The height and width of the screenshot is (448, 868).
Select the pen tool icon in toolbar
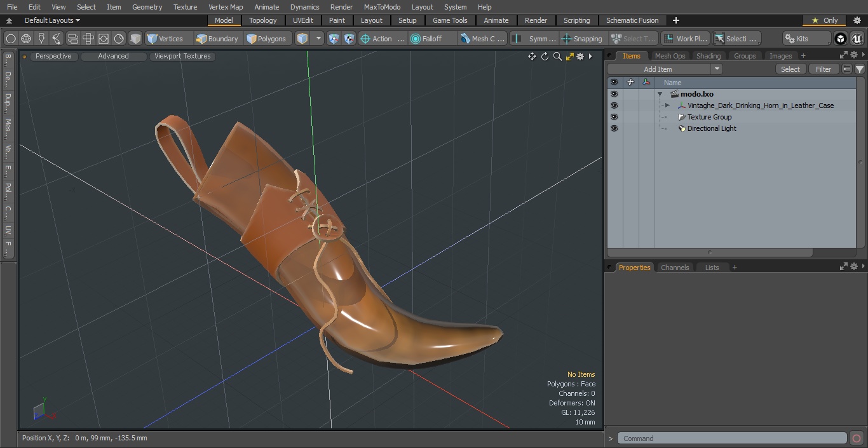pyautogui.click(x=41, y=39)
